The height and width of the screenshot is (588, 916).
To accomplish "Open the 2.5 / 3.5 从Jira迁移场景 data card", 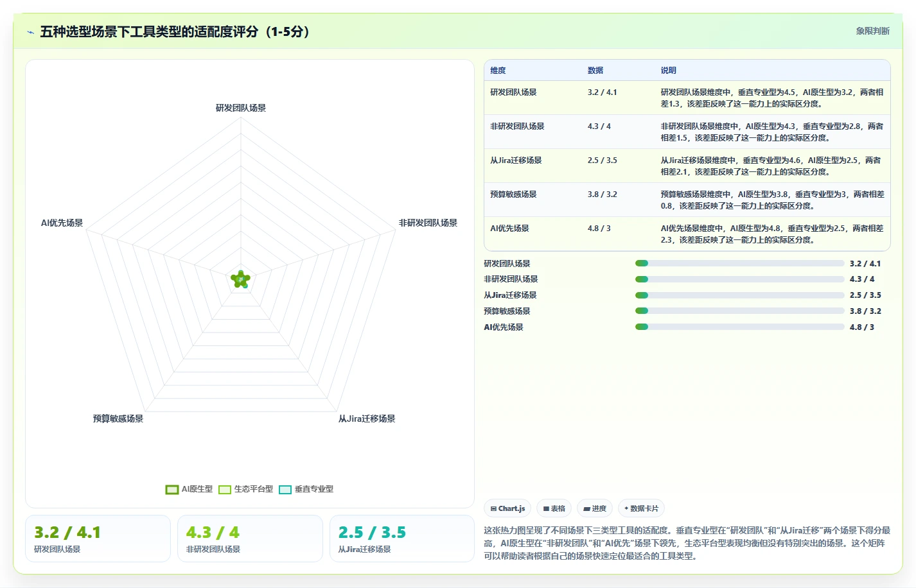I will pos(402,539).
